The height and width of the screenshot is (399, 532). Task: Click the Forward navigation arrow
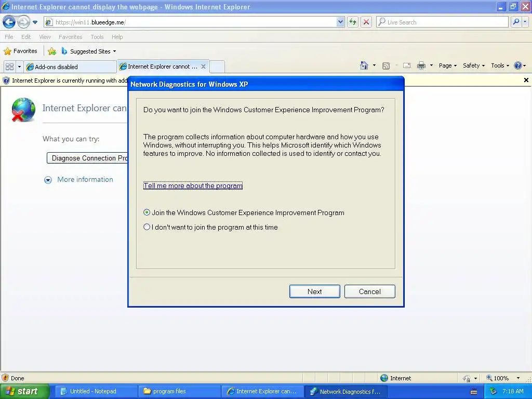tap(23, 22)
